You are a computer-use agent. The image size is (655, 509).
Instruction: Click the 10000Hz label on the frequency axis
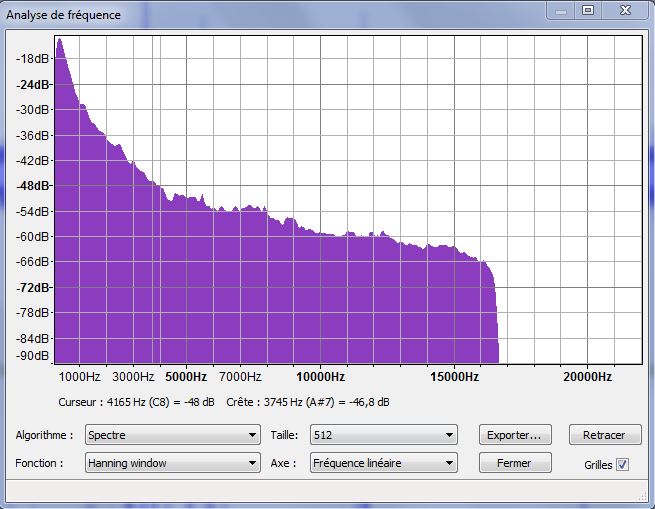(x=320, y=377)
